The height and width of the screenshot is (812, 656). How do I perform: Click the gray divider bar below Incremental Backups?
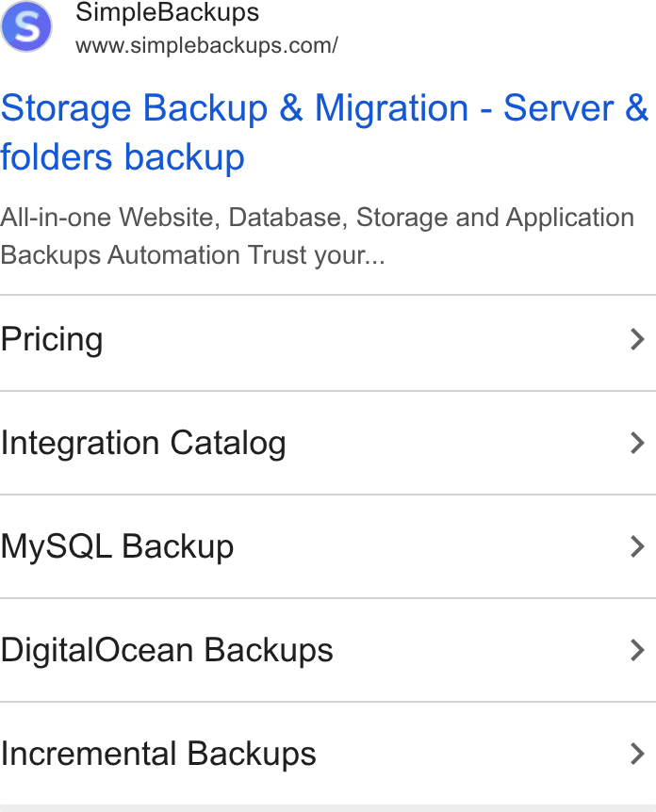(x=328, y=808)
